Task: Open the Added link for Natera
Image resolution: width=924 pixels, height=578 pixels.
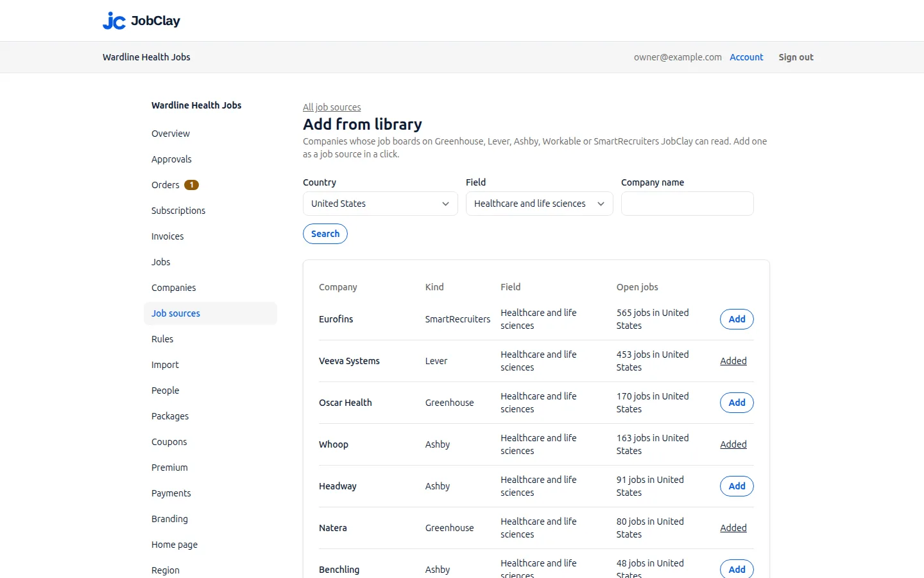Action: (733, 528)
